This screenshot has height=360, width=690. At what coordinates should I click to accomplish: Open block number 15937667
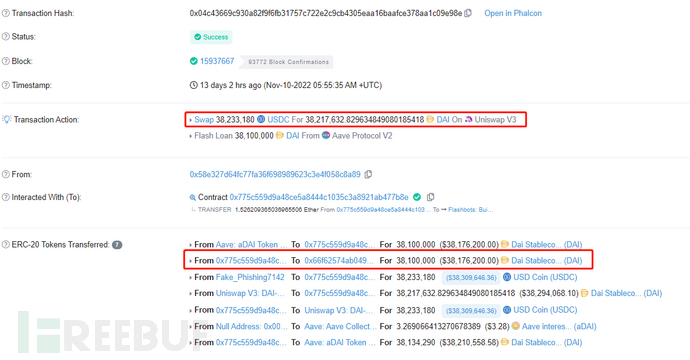[x=217, y=61]
